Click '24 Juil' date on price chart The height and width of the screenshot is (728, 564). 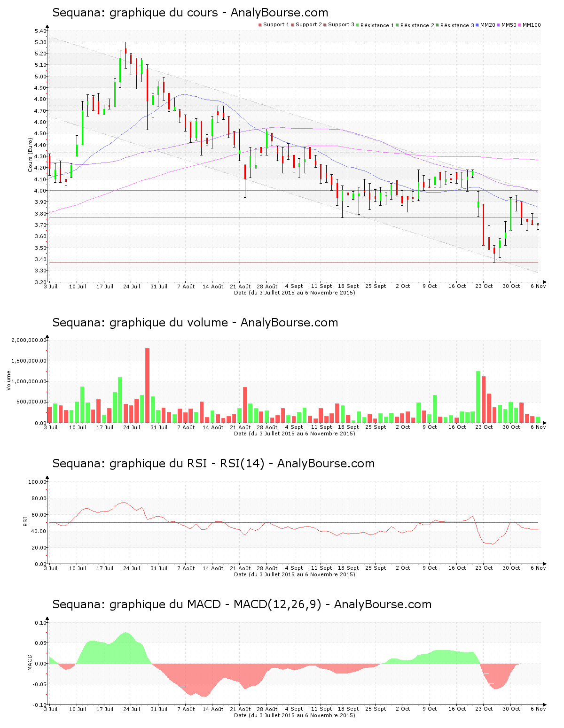click(x=132, y=287)
